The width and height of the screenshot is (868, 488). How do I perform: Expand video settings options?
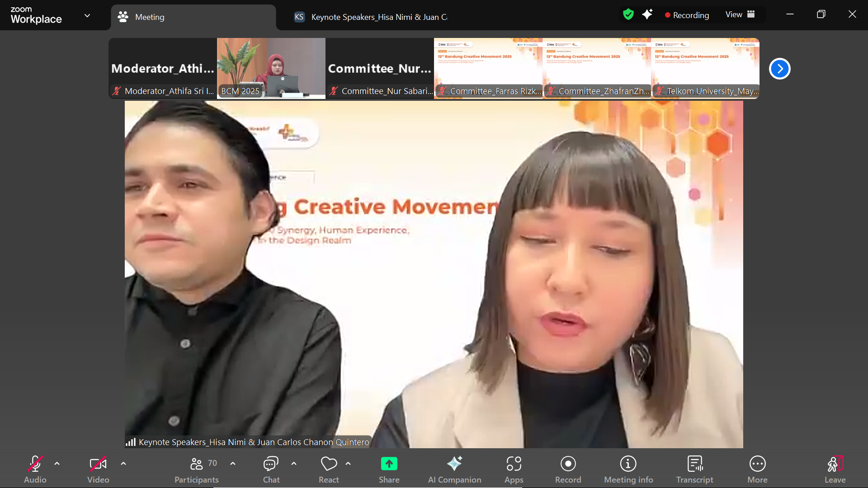click(x=123, y=464)
